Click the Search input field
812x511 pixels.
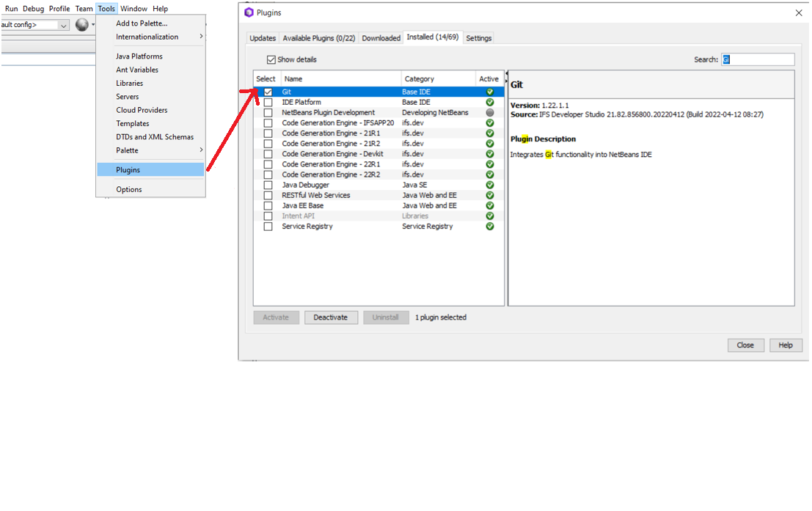pos(758,59)
